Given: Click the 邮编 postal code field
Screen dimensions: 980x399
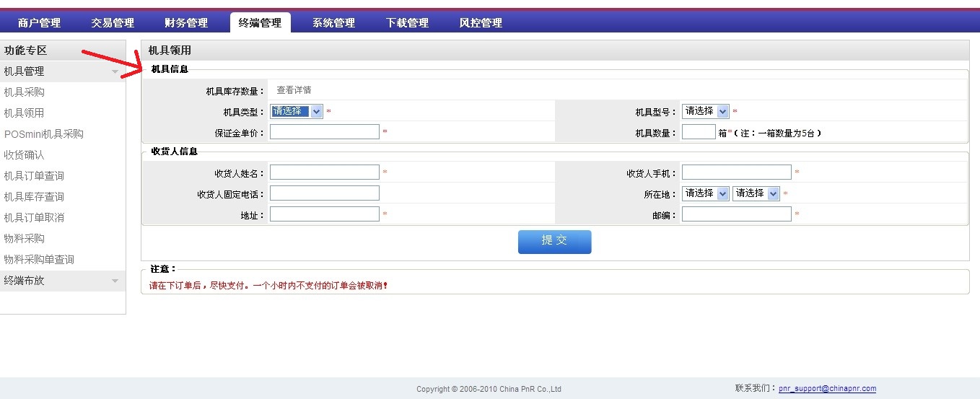Looking at the screenshot, I should (736, 214).
